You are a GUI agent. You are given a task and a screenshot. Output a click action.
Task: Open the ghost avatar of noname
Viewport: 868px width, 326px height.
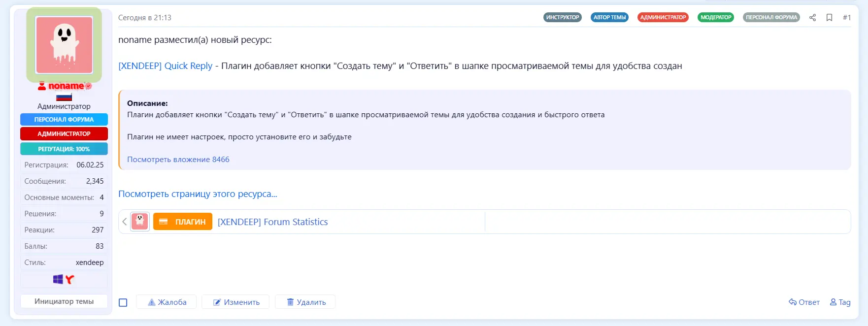[64, 45]
